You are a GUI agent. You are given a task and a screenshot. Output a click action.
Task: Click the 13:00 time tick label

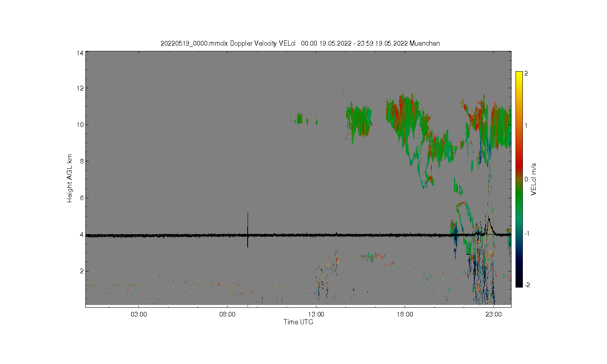[316, 314]
